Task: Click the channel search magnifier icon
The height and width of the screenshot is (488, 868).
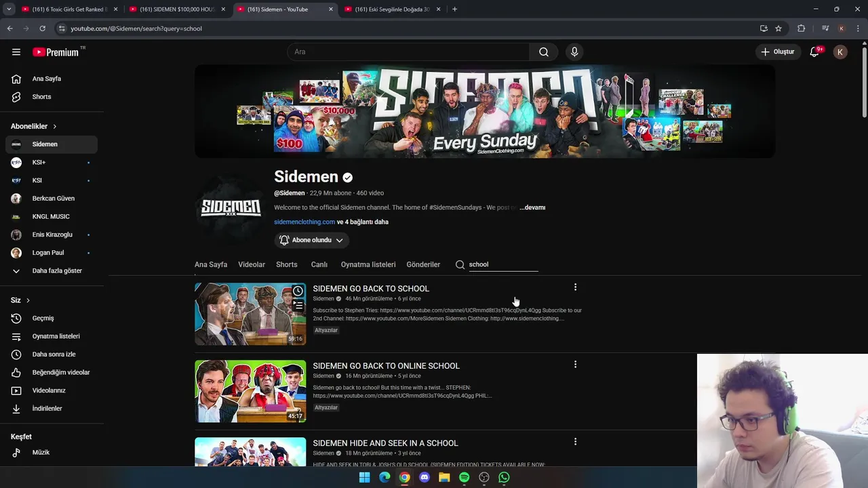Action: [460, 265]
